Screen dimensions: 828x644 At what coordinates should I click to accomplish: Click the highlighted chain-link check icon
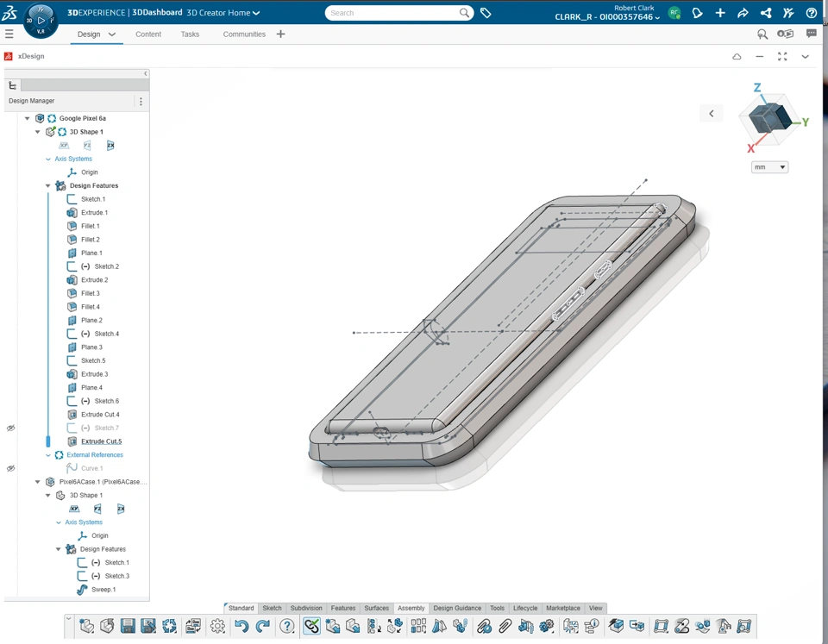(x=311, y=626)
